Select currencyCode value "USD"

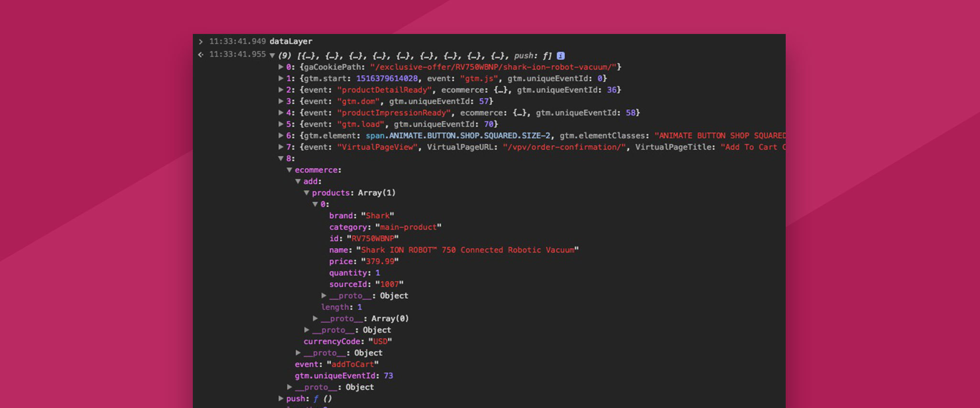coord(380,342)
